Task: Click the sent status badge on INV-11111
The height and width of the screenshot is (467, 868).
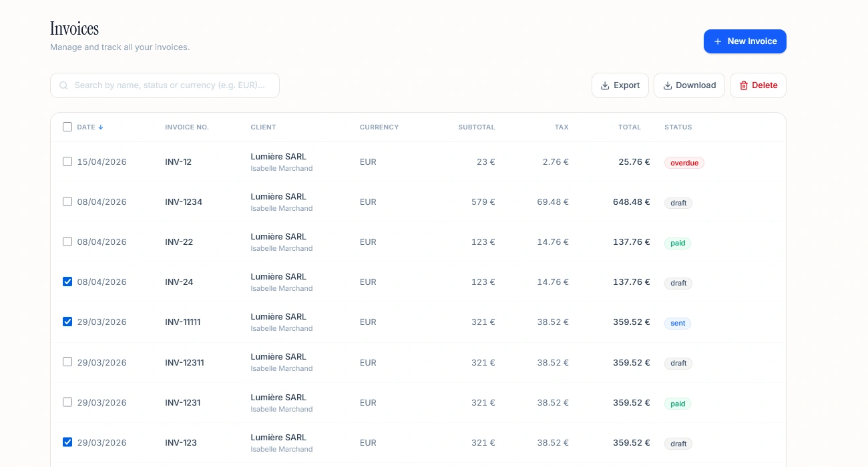Action: click(x=677, y=323)
